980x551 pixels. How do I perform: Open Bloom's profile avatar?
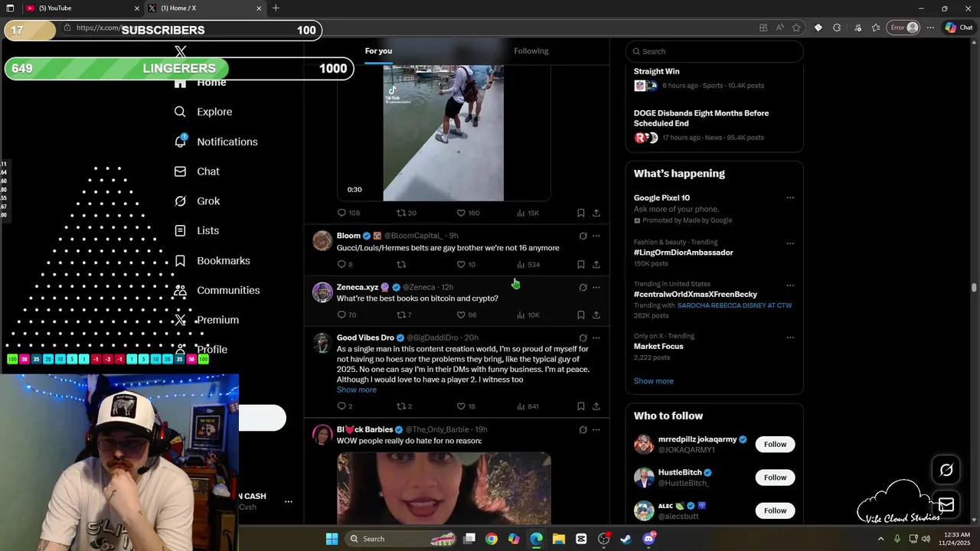[322, 241]
